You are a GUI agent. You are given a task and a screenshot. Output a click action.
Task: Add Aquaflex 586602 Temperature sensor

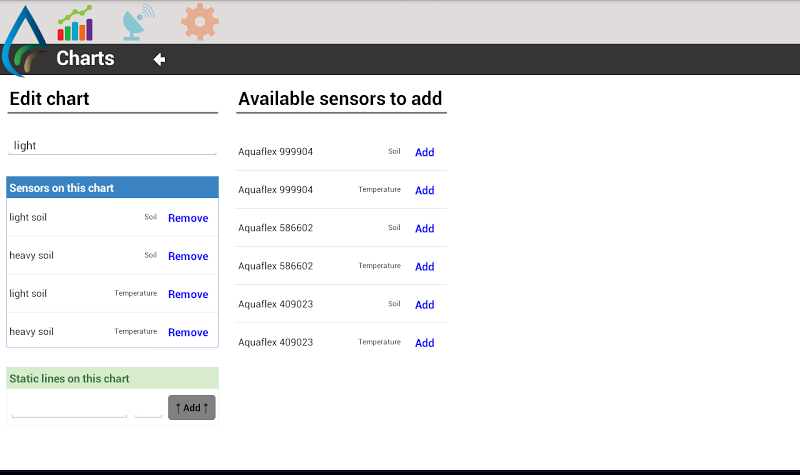pyautogui.click(x=424, y=266)
